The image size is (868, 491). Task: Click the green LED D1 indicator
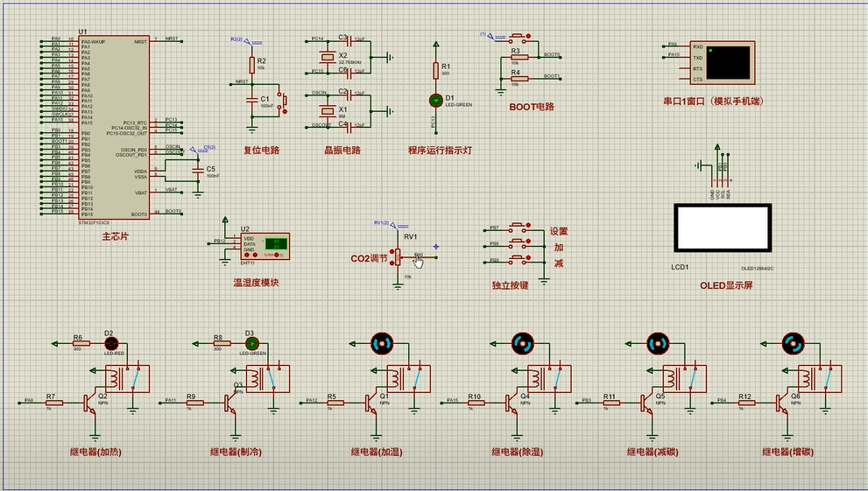[434, 99]
